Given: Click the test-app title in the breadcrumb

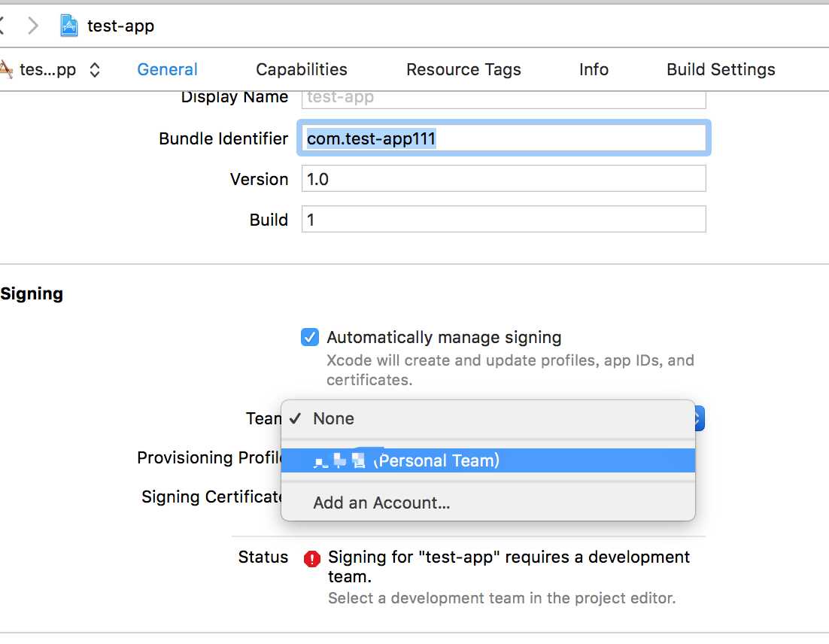Looking at the screenshot, I should pyautogui.click(x=120, y=26).
